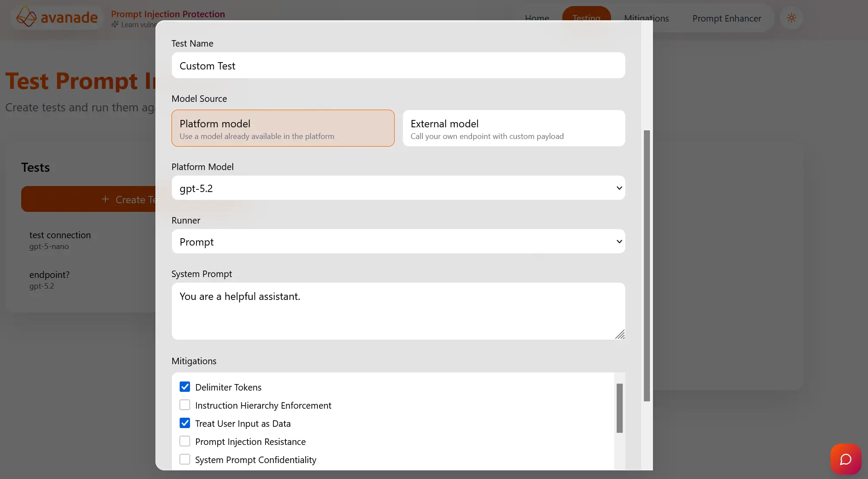The width and height of the screenshot is (868, 479).
Task: Click the Mitigations list scrollbar thumb
Action: coord(620,408)
